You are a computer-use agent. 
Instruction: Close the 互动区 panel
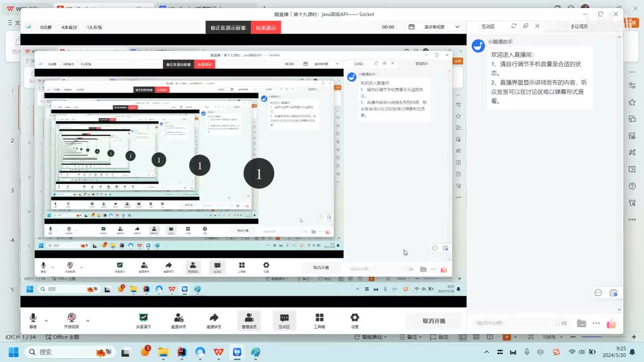coord(537,26)
